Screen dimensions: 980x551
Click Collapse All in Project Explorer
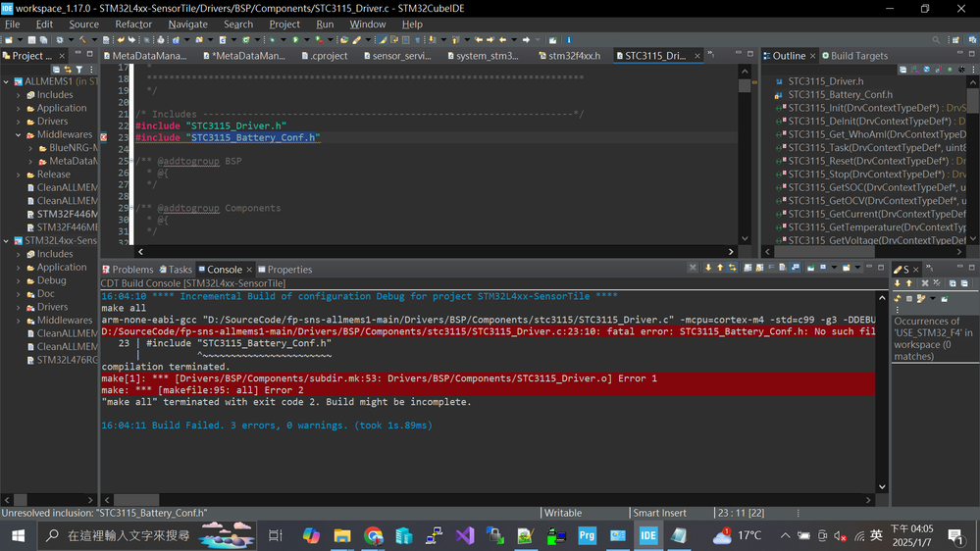pyautogui.click(x=56, y=70)
